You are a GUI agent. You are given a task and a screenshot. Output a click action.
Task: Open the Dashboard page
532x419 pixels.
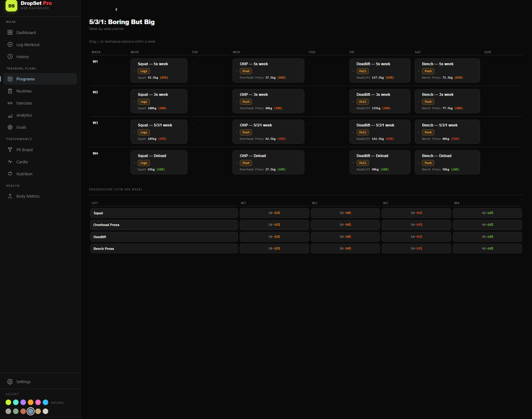(40, 32)
